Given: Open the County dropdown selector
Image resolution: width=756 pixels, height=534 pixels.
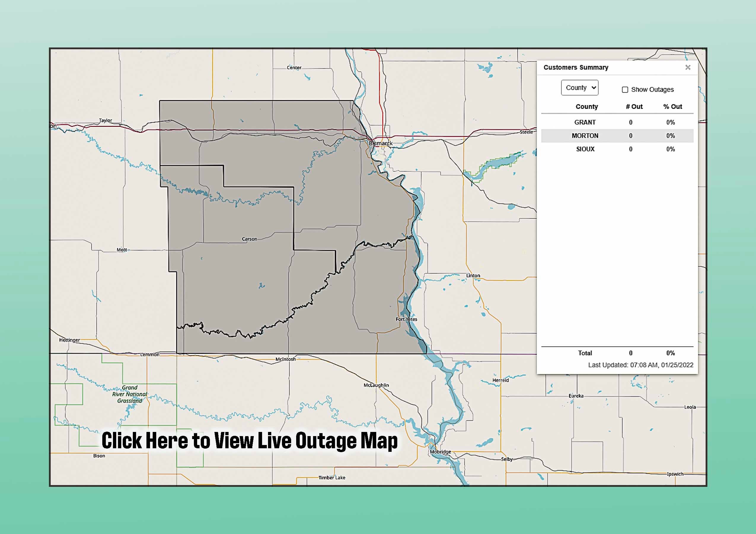Looking at the screenshot, I should coord(580,88).
